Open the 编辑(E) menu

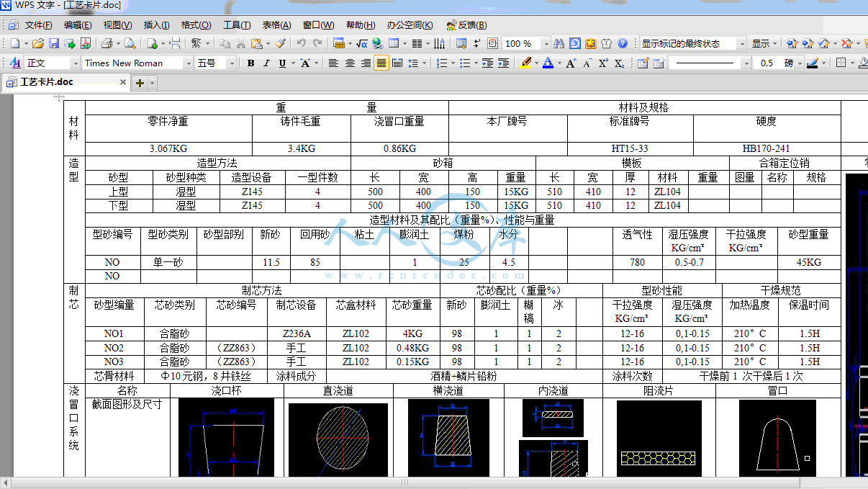[78, 24]
